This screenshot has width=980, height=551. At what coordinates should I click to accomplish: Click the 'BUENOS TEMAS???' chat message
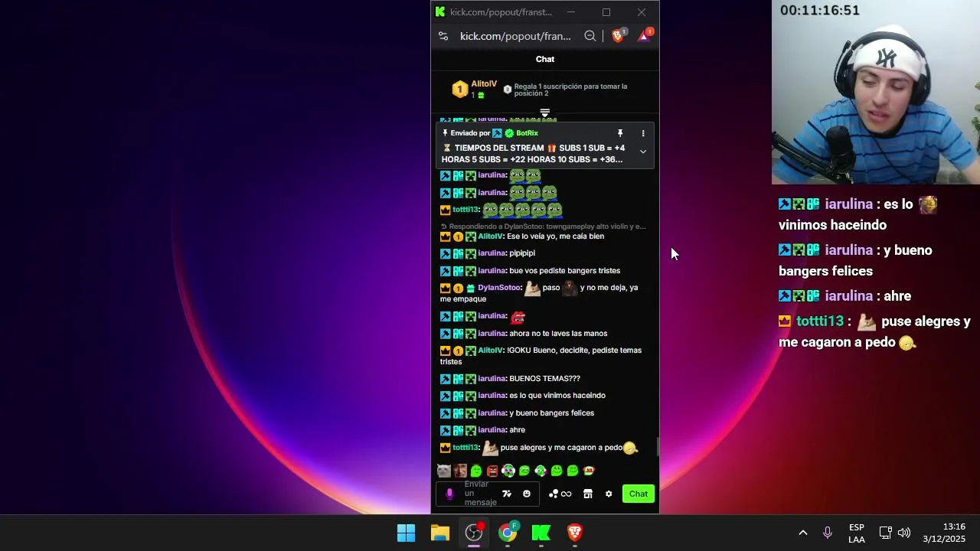pos(544,379)
